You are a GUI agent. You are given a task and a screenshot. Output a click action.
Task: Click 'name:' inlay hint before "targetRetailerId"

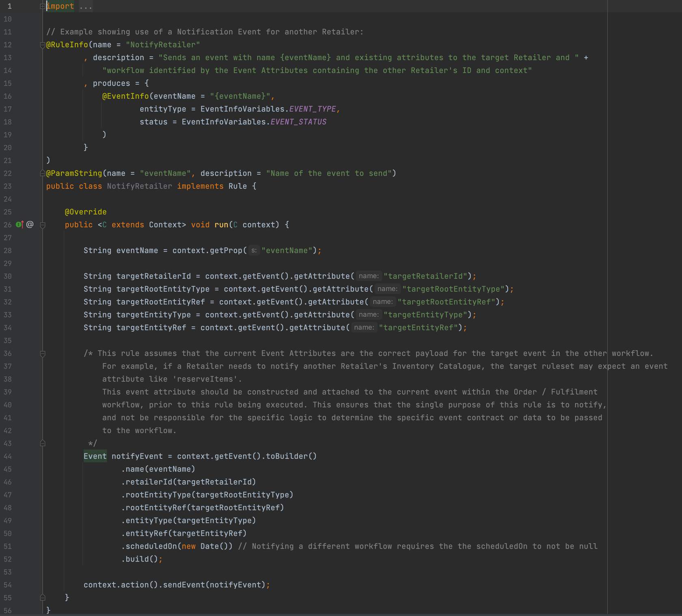pyautogui.click(x=369, y=276)
